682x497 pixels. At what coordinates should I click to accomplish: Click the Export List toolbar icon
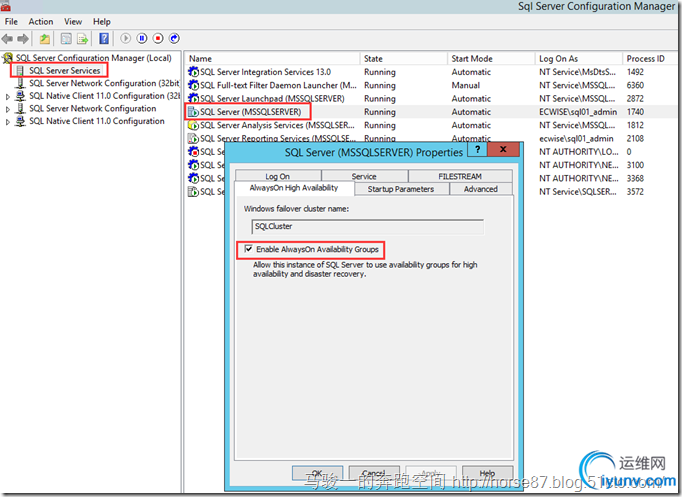[83, 39]
